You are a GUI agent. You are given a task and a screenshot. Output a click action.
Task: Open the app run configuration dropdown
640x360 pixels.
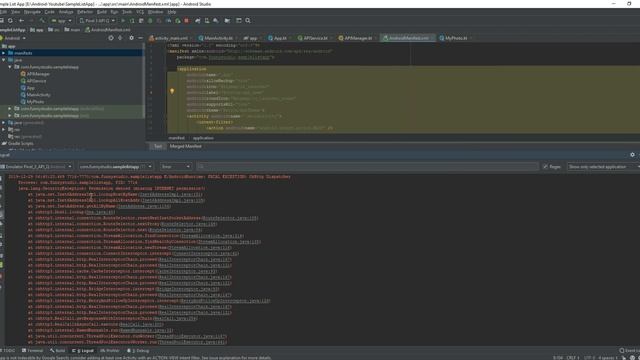(61, 20)
